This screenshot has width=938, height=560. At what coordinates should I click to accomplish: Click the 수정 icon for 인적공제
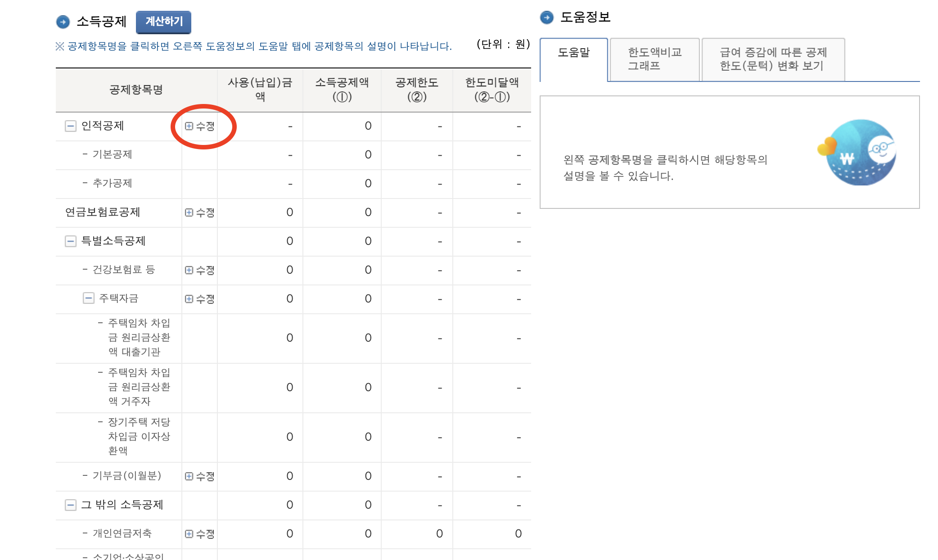pyautogui.click(x=199, y=126)
